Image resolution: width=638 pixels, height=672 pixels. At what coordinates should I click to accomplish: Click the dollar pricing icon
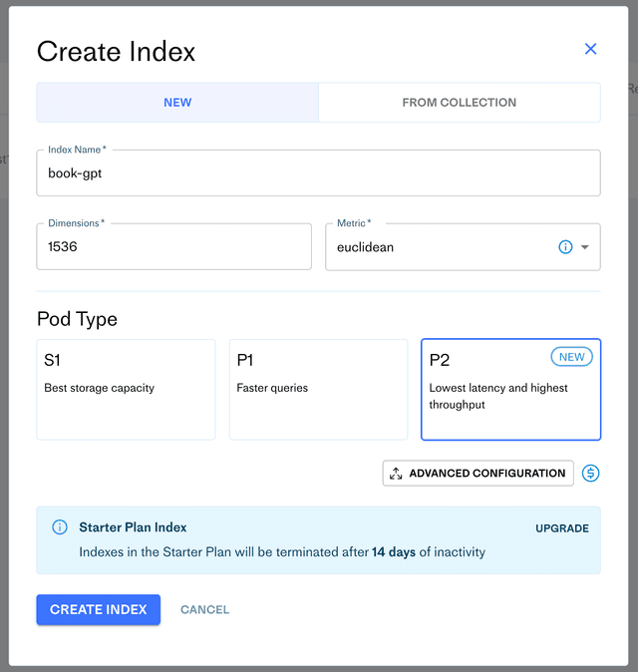coord(590,474)
